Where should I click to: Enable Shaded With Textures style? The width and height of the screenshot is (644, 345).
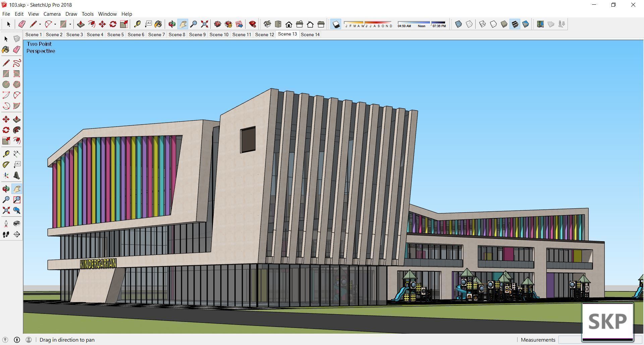pos(515,24)
